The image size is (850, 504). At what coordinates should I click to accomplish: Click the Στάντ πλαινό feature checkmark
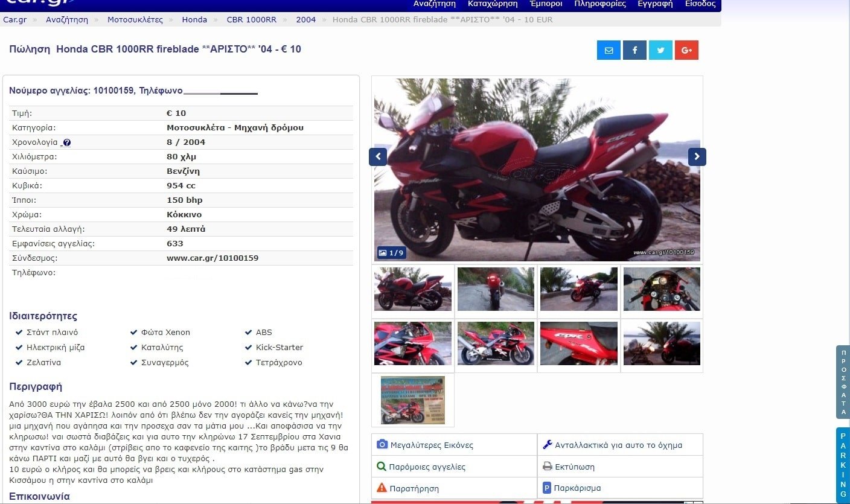(x=19, y=332)
